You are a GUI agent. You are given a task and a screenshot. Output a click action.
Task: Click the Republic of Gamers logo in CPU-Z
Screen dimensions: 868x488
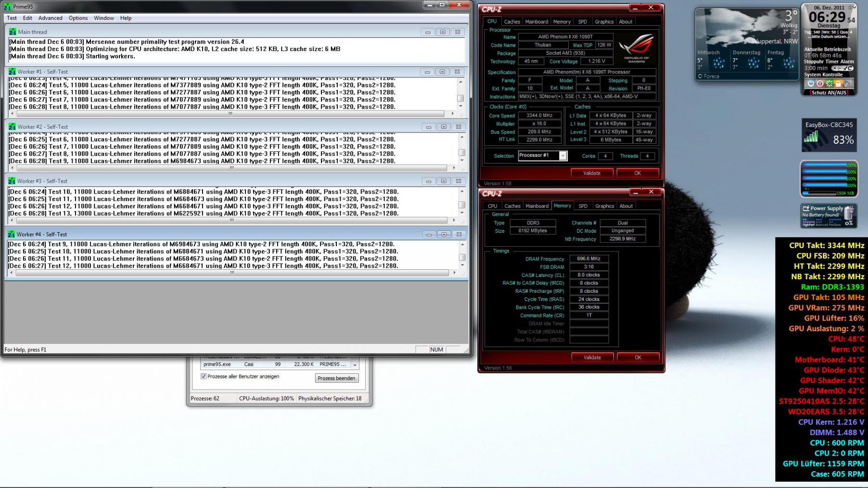coord(636,49)
